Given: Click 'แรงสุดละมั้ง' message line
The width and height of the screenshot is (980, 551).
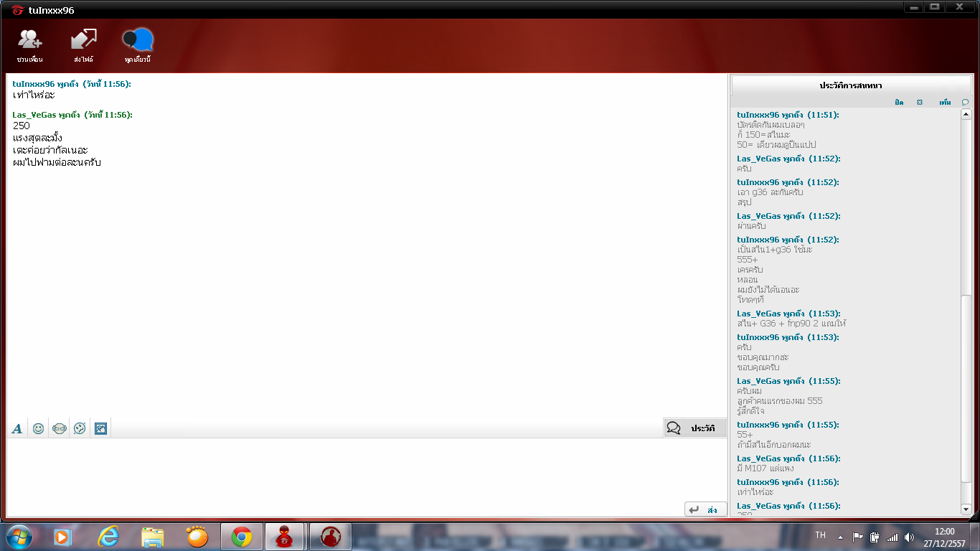Looking at the screenshot, I should tap(37, 138).
